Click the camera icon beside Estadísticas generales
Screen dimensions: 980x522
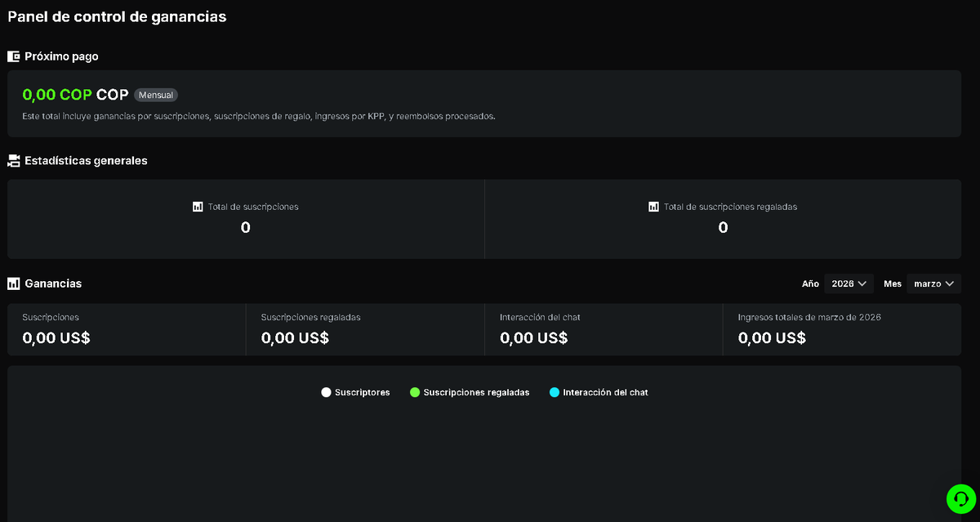[x=14, y=161]
